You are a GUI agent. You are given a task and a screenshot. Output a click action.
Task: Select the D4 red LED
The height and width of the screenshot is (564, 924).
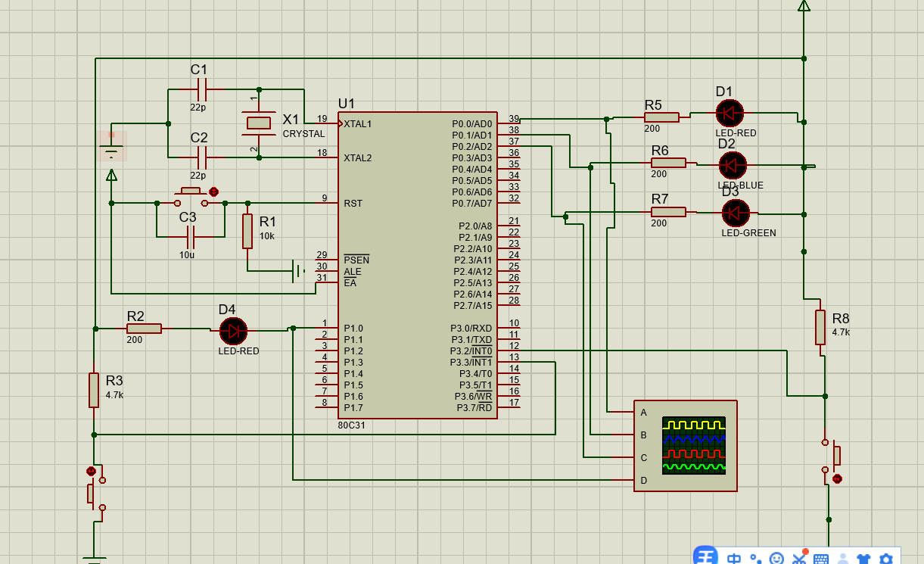pos(233,331)
